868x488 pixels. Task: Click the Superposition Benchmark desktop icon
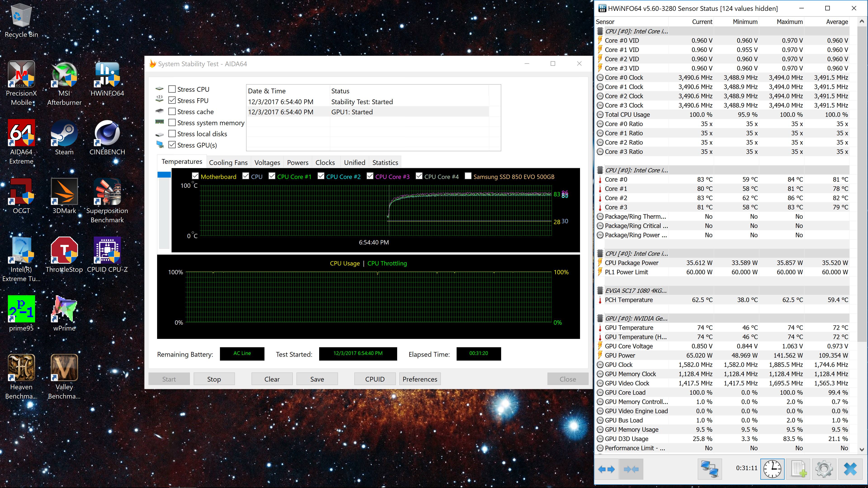coord(107,201)
